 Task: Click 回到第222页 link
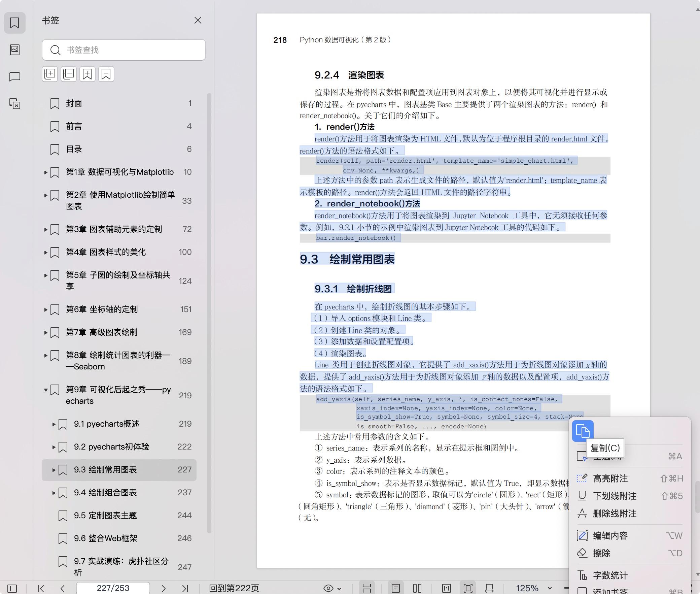coord(234,588)
